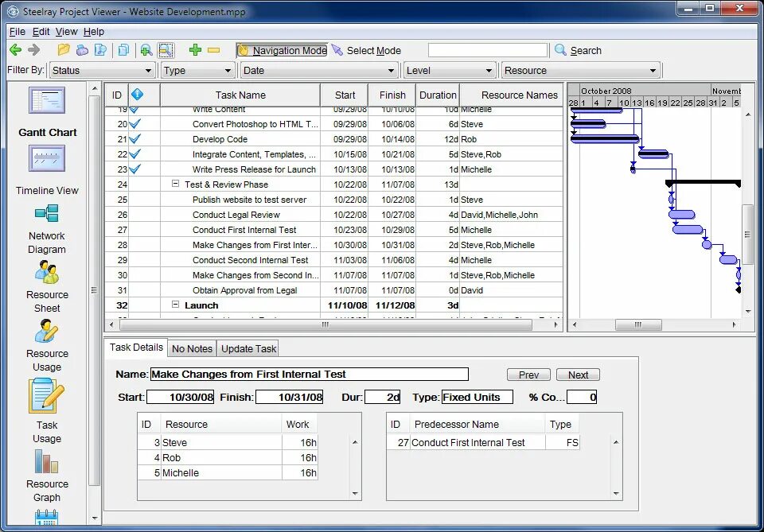Click the document search icon in toolbar
The image size is (764, 532).
tap(100, 49)
